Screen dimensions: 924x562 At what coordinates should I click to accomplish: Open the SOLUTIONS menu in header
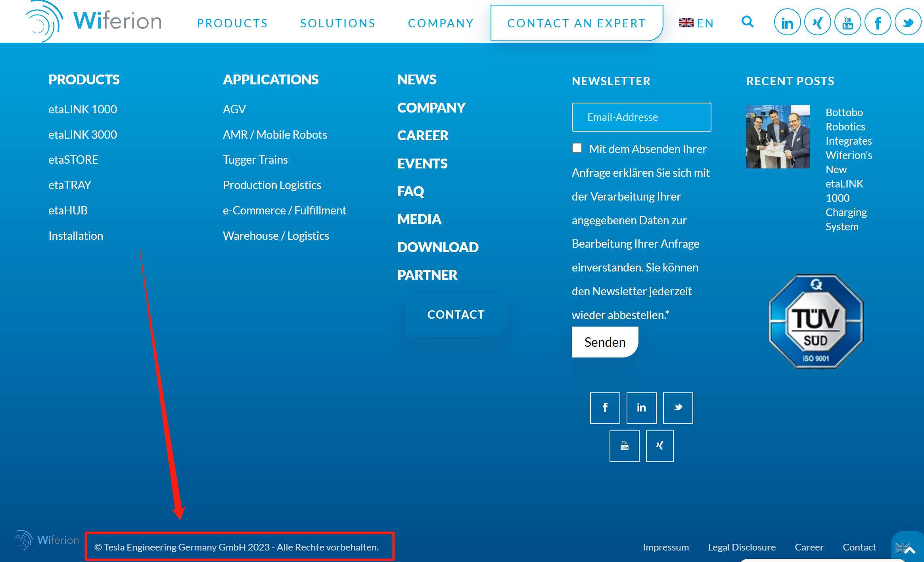(x=338, y=23)
